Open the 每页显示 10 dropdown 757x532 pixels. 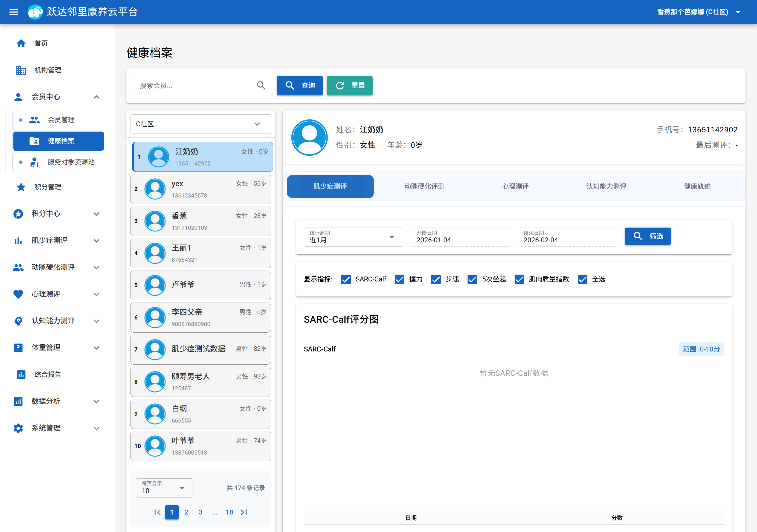pyautogui.click(x=164, y=488)
